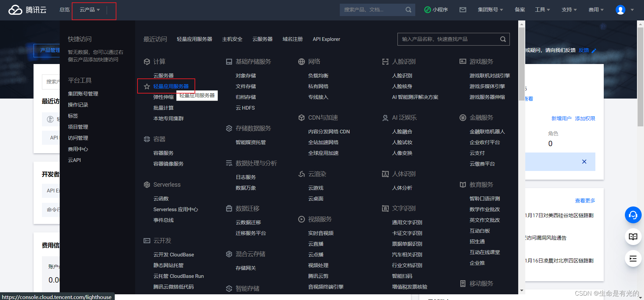Open the 备案 menu item

point(520,10)
